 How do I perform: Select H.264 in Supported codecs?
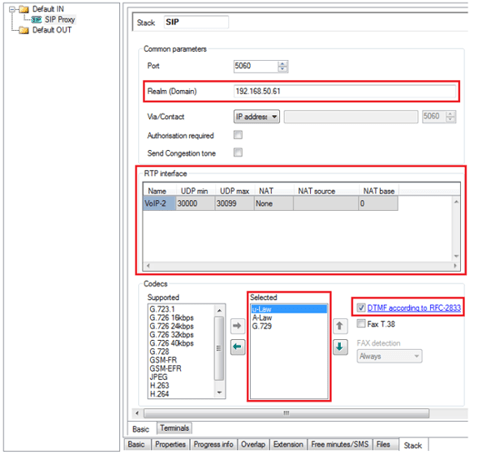[x=182, y=394]
